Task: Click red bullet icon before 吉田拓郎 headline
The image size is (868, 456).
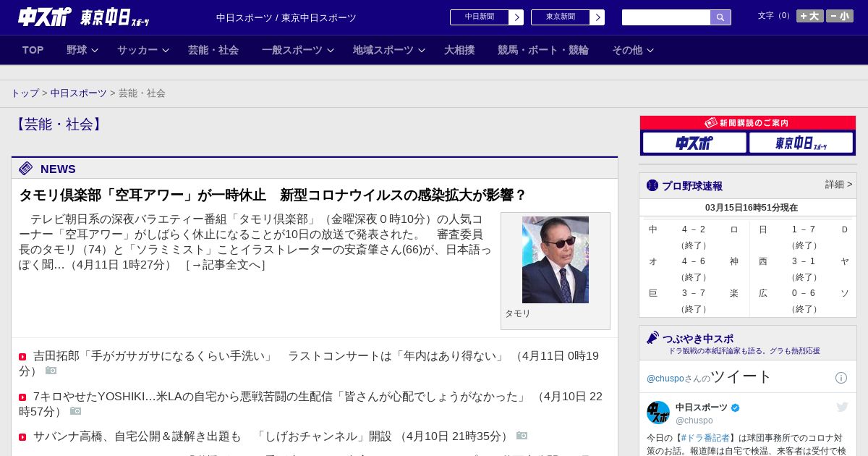Action: 22,357
